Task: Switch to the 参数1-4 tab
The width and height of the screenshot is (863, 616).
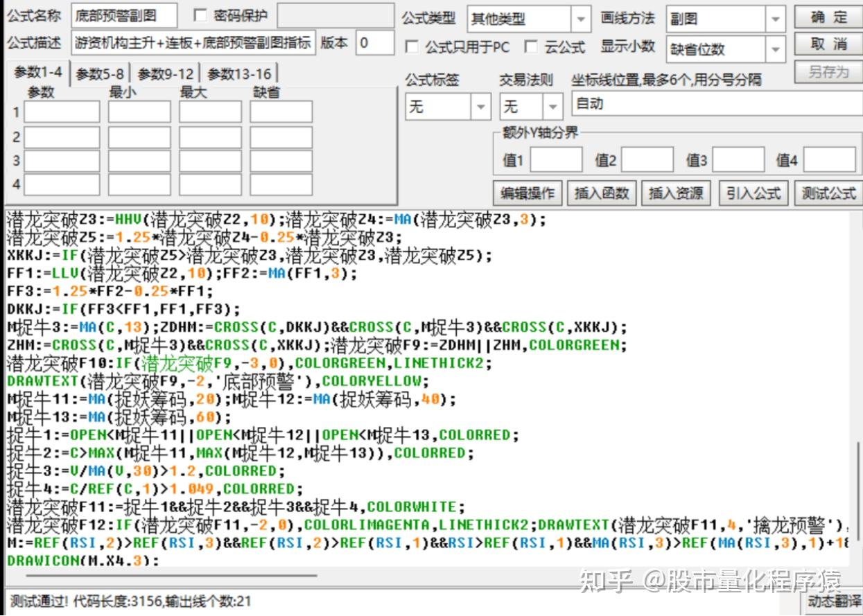Action: (x=37, y=73)
